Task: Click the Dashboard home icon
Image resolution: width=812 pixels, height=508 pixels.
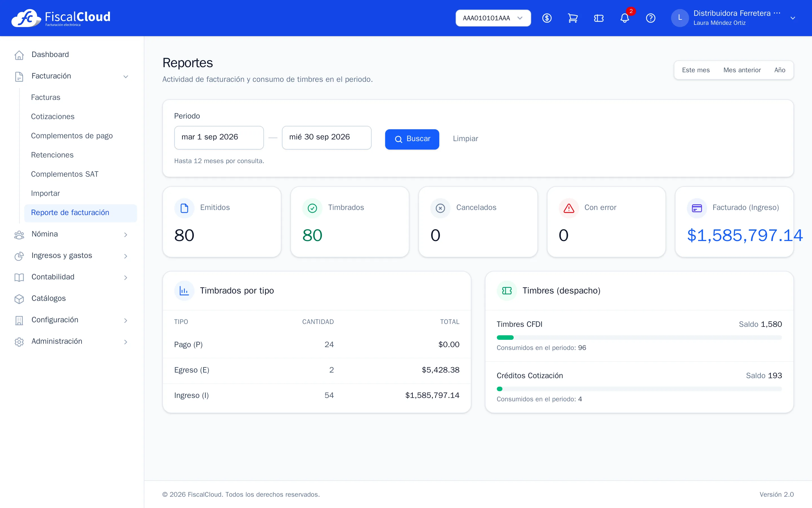Action: point(19,55)
